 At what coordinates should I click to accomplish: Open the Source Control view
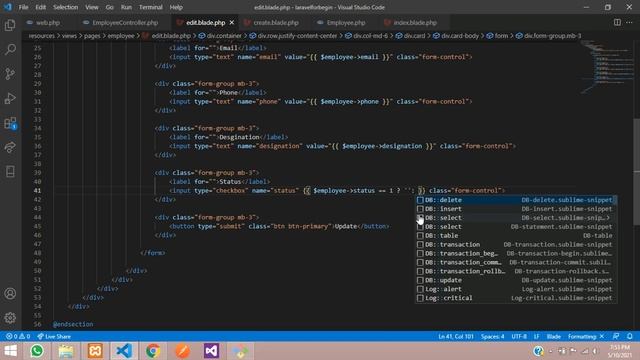point(10,74)
